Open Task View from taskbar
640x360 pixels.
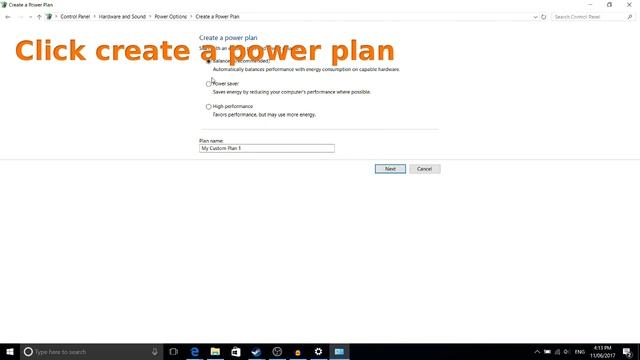[173, 351]
